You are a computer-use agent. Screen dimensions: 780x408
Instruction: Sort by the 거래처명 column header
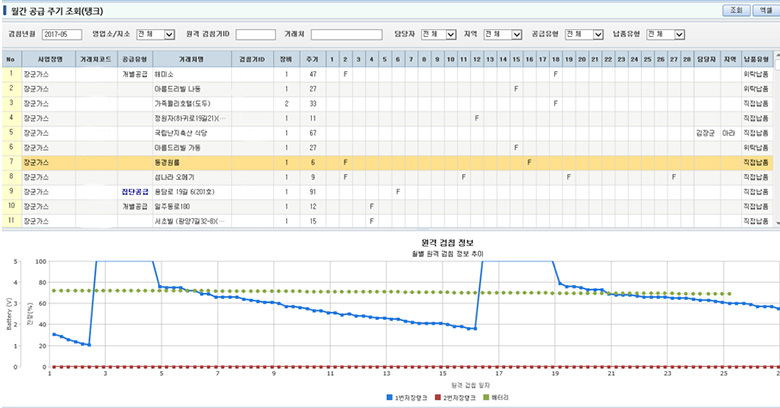pyautogui.click(x=192, y=59)
